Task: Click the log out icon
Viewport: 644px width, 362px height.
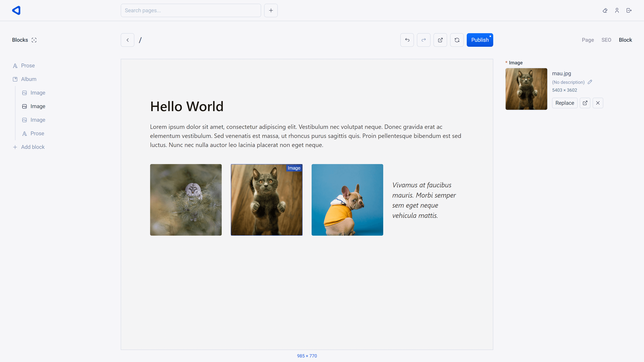Action: [x=629, y=11]
